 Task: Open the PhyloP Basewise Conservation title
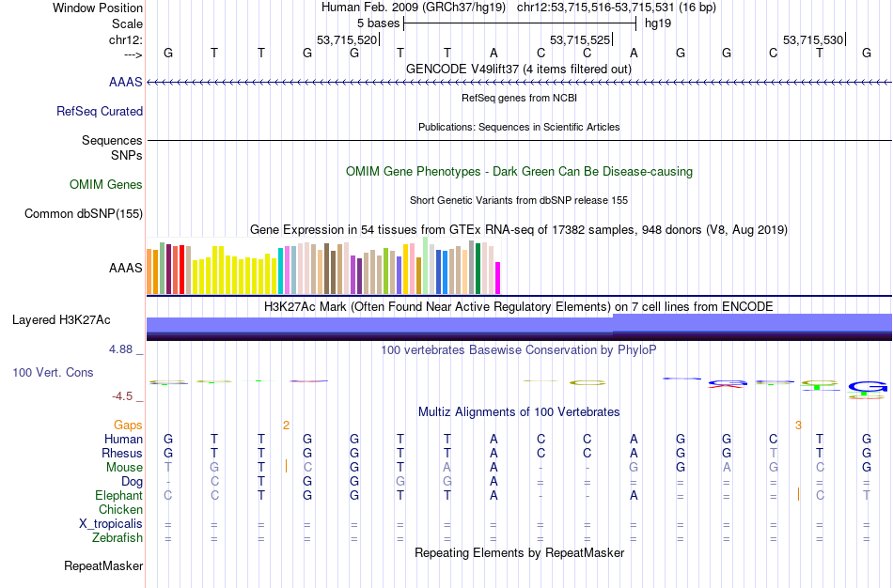[519, 349]
